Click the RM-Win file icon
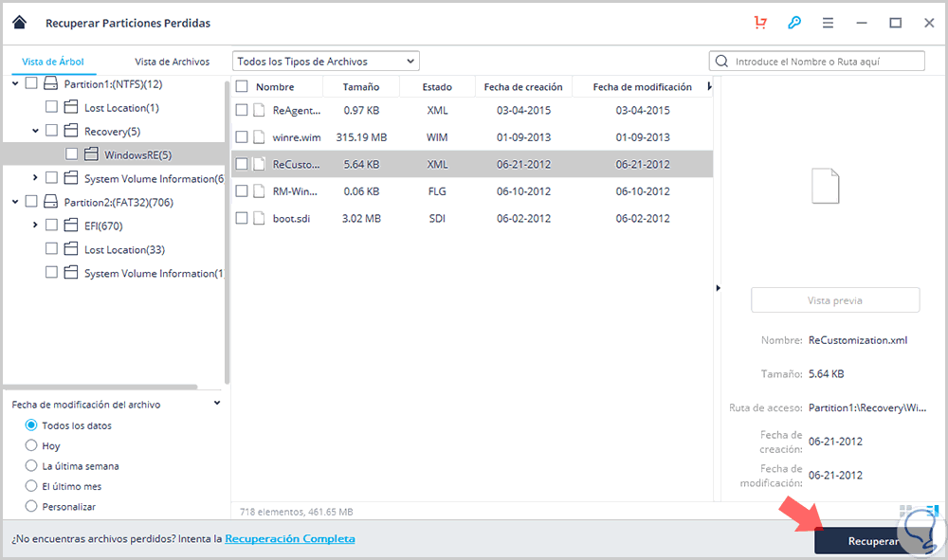Viewport: 948px width, 560px height. [259, 190]
